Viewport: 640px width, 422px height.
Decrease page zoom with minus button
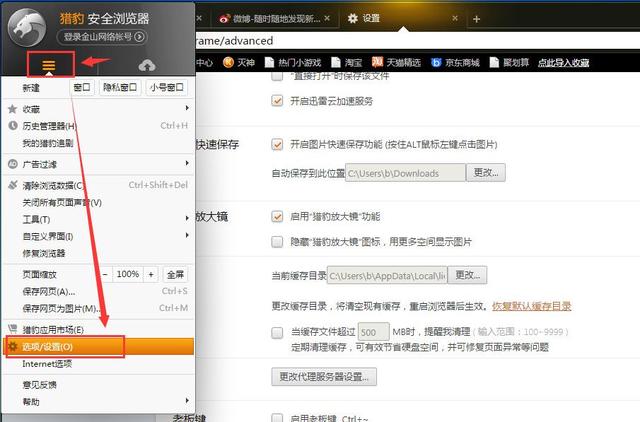(105, 274)
